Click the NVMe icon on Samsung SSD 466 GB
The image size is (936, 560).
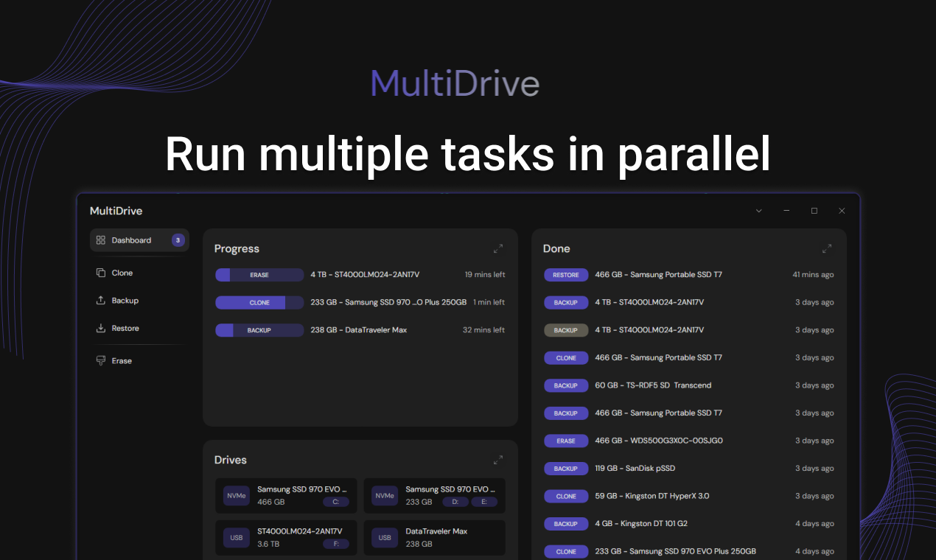(237, 496)
